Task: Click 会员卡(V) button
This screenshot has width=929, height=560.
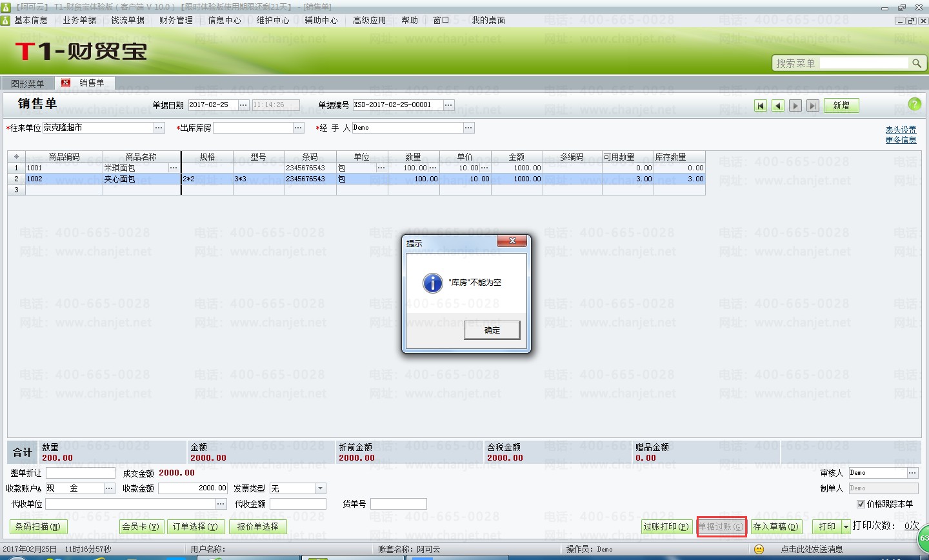Action: pyautogui.click(x=141, y=527)
